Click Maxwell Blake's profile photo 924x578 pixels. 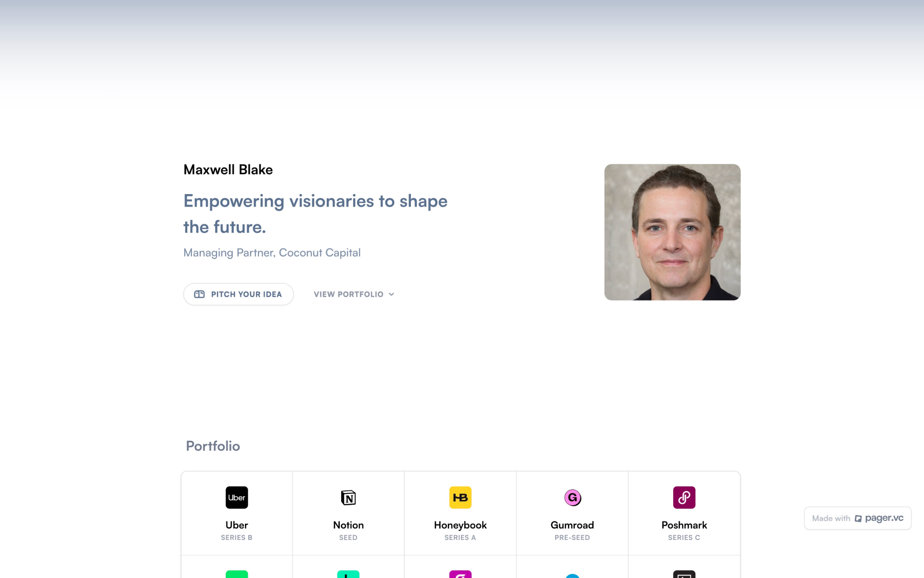(x=672, y=232)
